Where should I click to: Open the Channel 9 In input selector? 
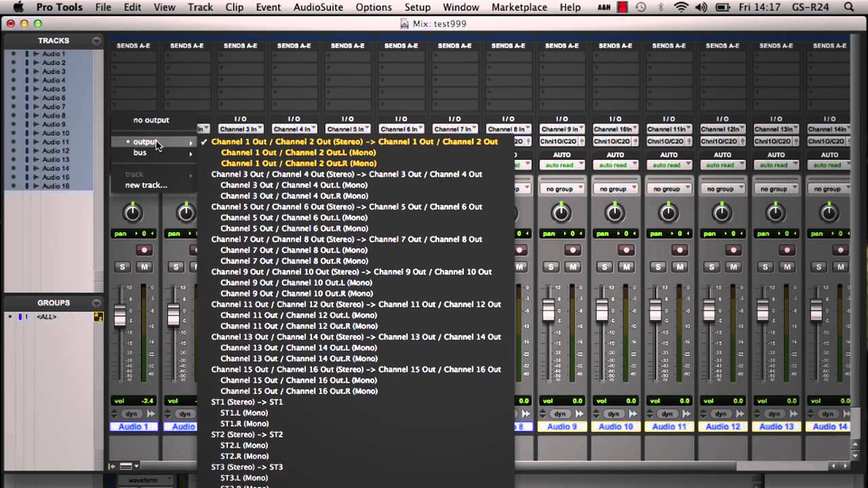(x=561, y=129)
